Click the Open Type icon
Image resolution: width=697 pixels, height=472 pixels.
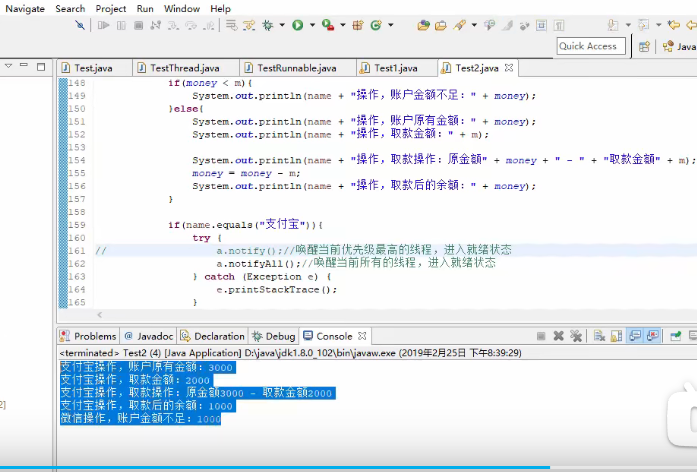pos(424,25)
